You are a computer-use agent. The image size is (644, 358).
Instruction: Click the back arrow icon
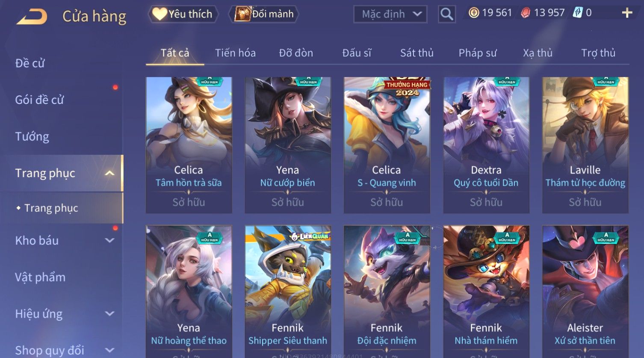(32, 16)
